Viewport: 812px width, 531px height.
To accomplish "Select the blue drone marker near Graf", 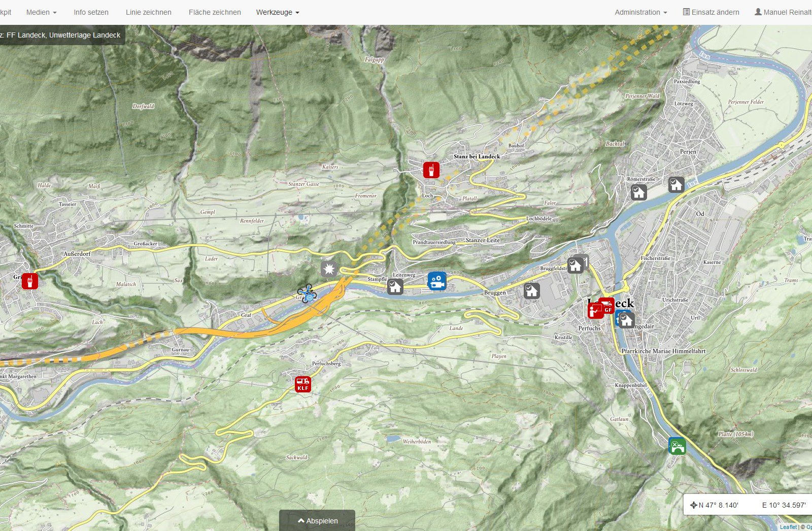I will coord(307,293).
